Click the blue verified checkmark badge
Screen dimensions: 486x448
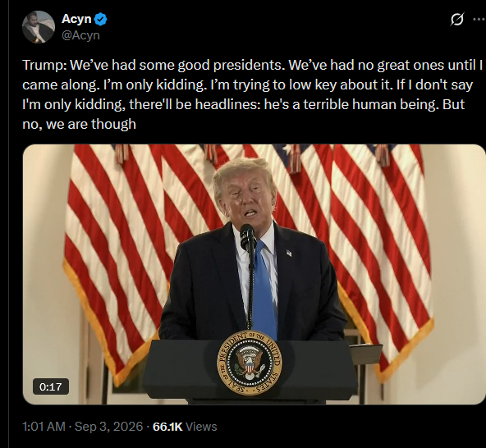[x=100, y=19]
